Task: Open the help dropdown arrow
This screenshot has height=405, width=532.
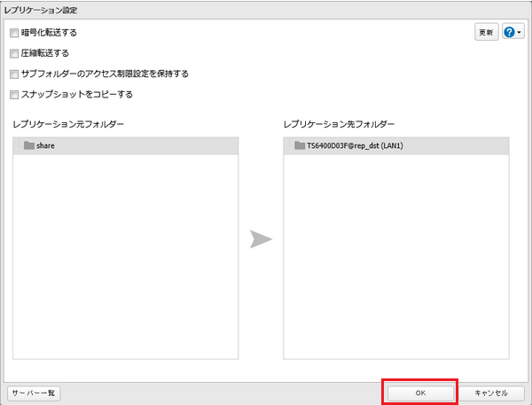Action: tap(519, 32)
